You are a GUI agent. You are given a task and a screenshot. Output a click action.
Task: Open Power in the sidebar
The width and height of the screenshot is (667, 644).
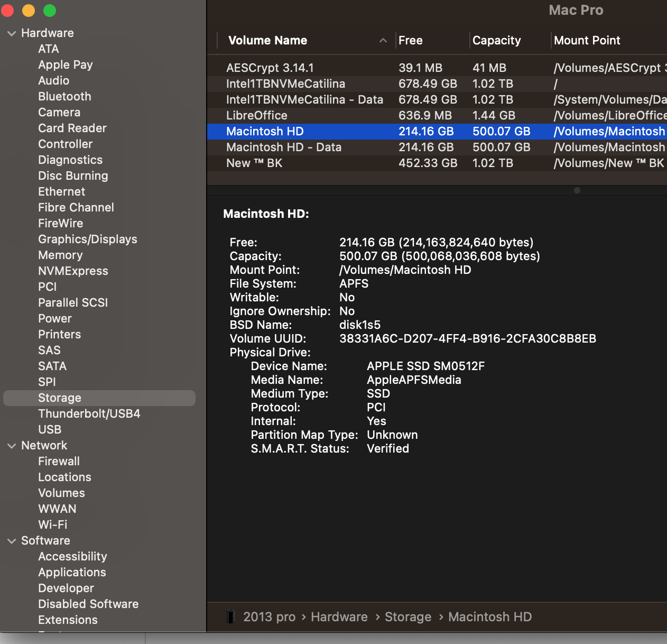55,319
